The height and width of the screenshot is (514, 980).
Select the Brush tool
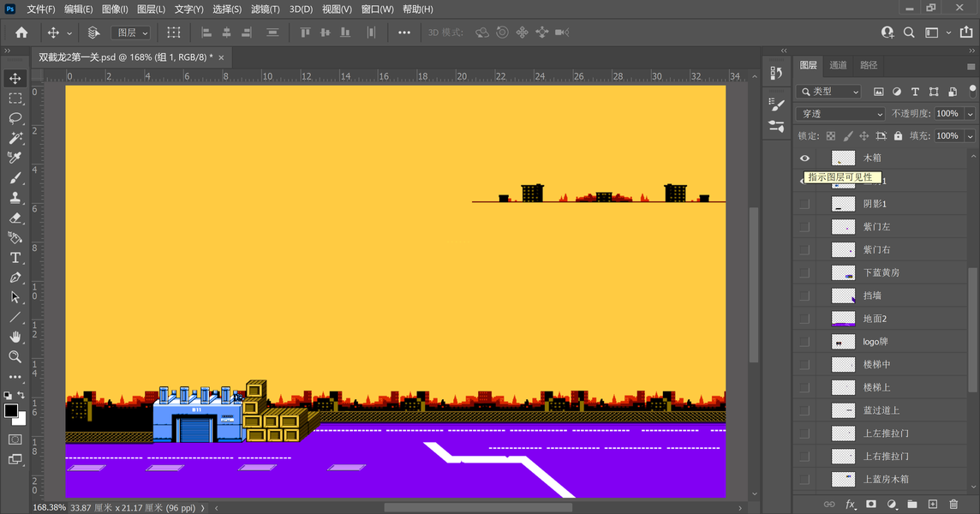click(15, 177)
